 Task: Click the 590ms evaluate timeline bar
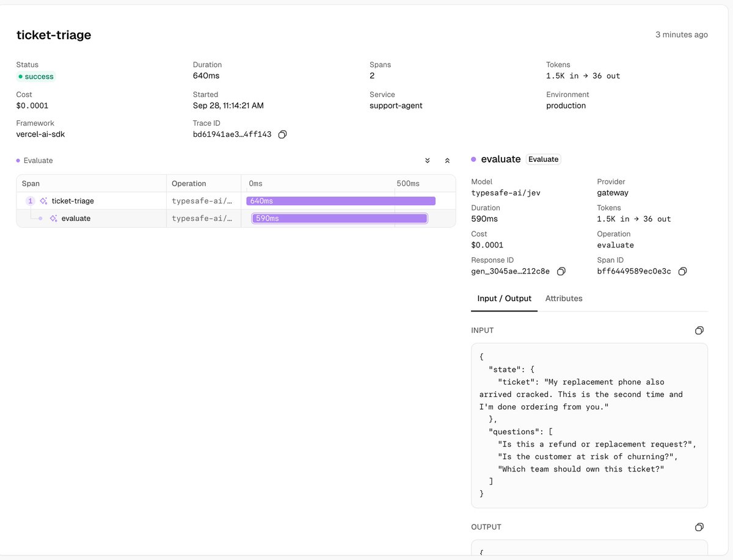pyautogui.click(x=340, y=218)
